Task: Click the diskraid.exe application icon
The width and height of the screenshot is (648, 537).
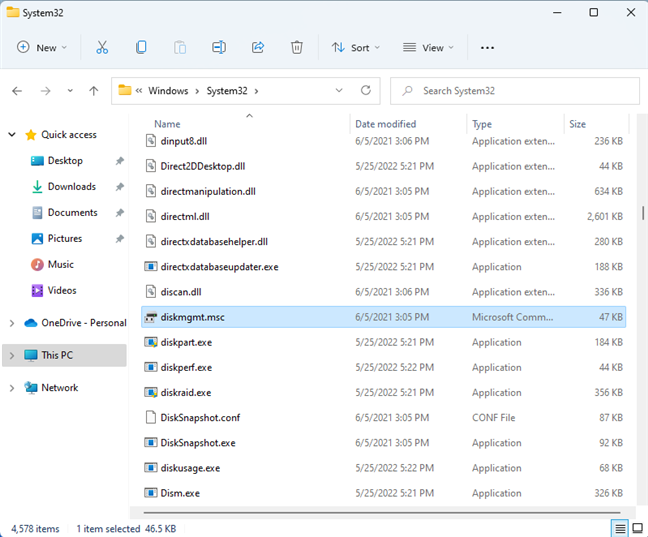Action: click(150, 392)
